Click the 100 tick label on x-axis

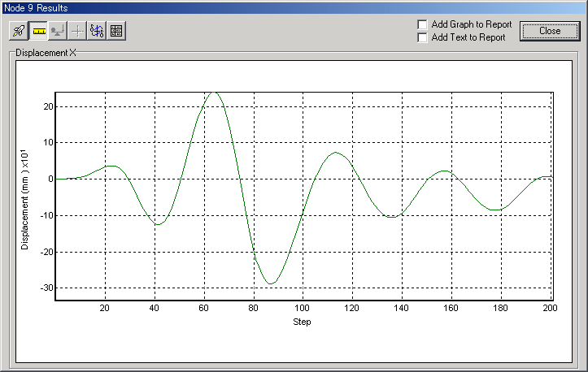click(x=303, y=309)
